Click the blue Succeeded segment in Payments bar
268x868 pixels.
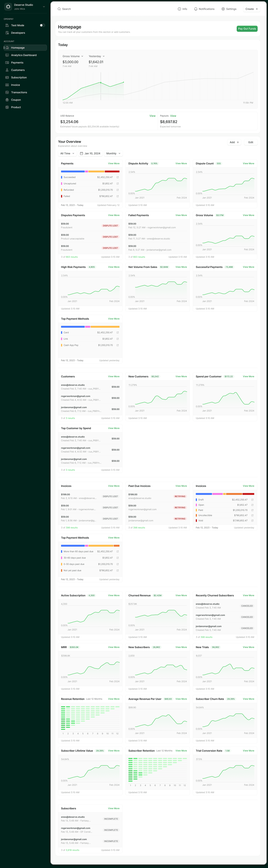[x=73, y=171]
